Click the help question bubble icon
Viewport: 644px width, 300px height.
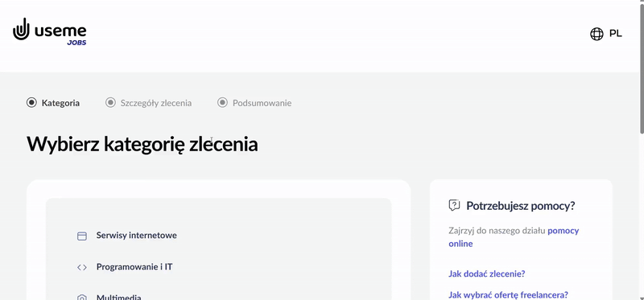454,205
